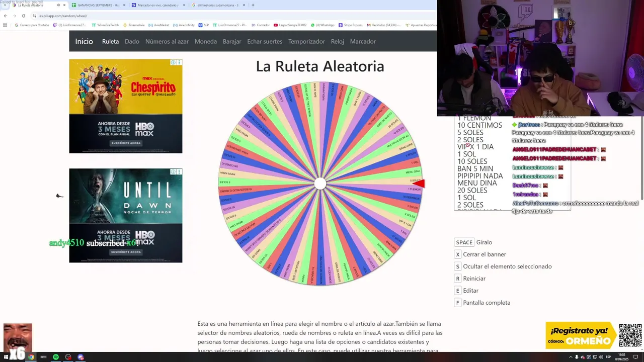
Task: Open the Gmail Recibidos bookmark
Action: 383,25
